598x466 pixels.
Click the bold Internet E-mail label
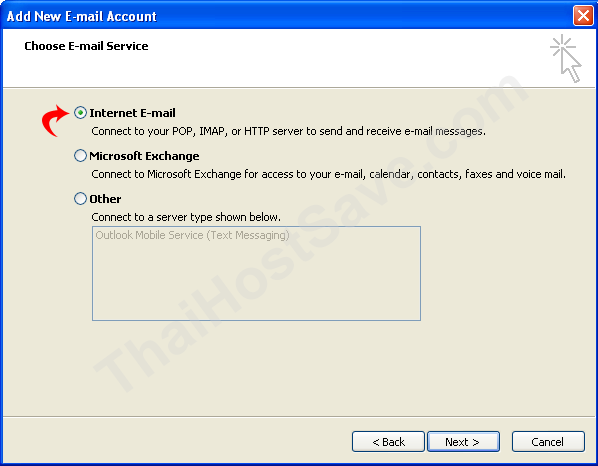[x=132, y=113]
